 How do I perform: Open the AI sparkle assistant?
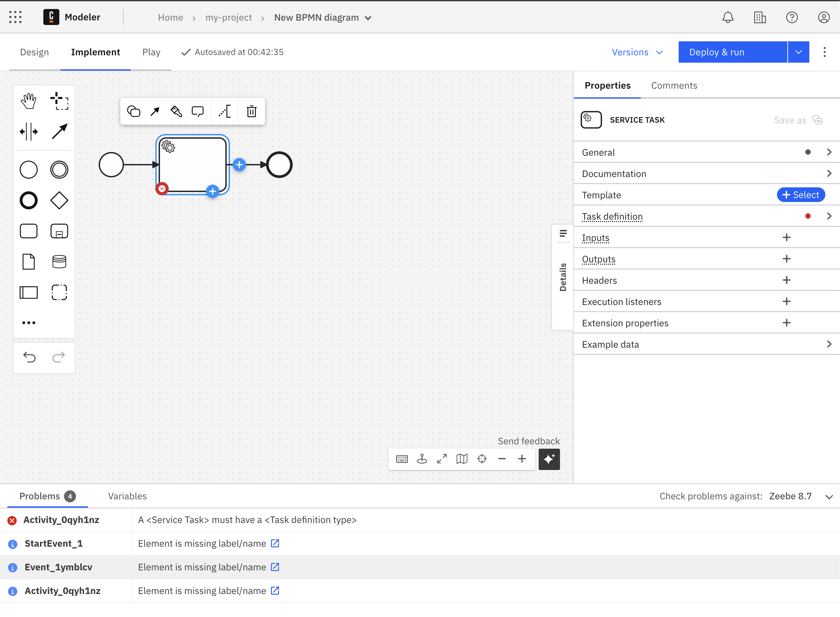[549, 459]
